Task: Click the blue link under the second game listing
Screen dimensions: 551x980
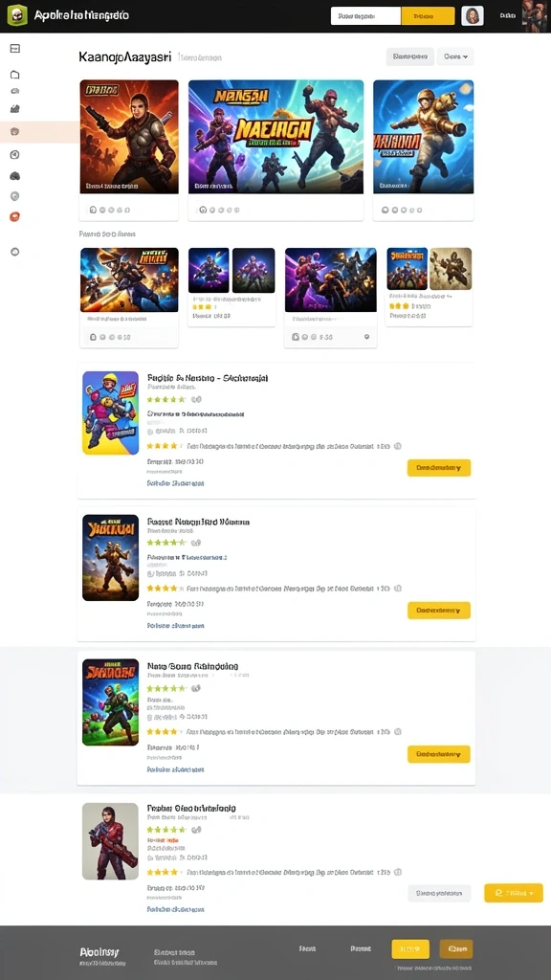Action: pos(176,626)
